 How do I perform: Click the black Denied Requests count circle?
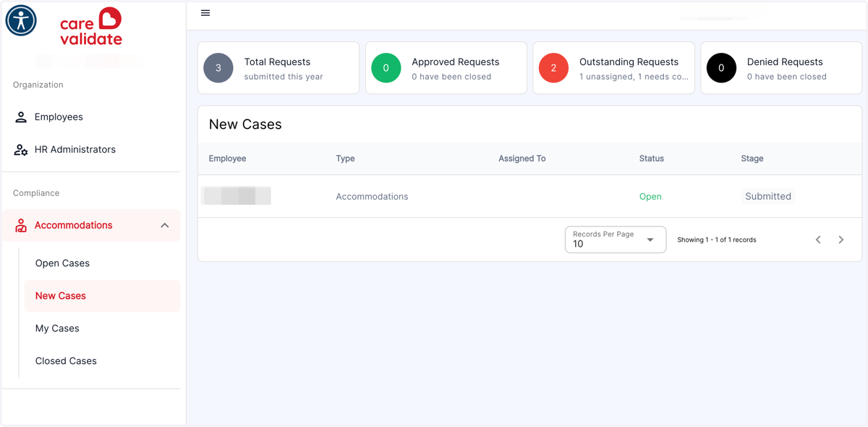coord(721,68)
